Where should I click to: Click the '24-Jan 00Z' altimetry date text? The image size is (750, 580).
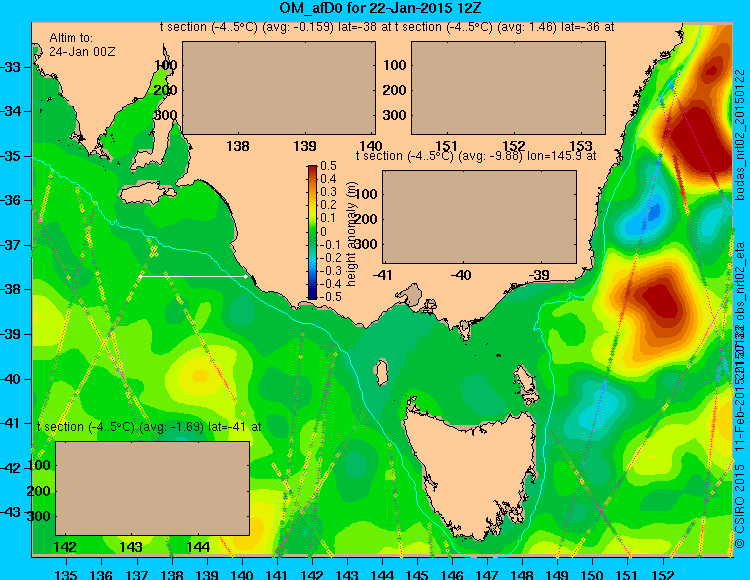82,52
